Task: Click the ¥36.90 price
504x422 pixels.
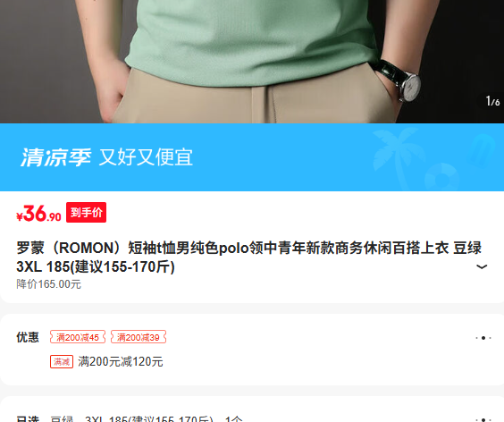Action: [x=38, y=213]
